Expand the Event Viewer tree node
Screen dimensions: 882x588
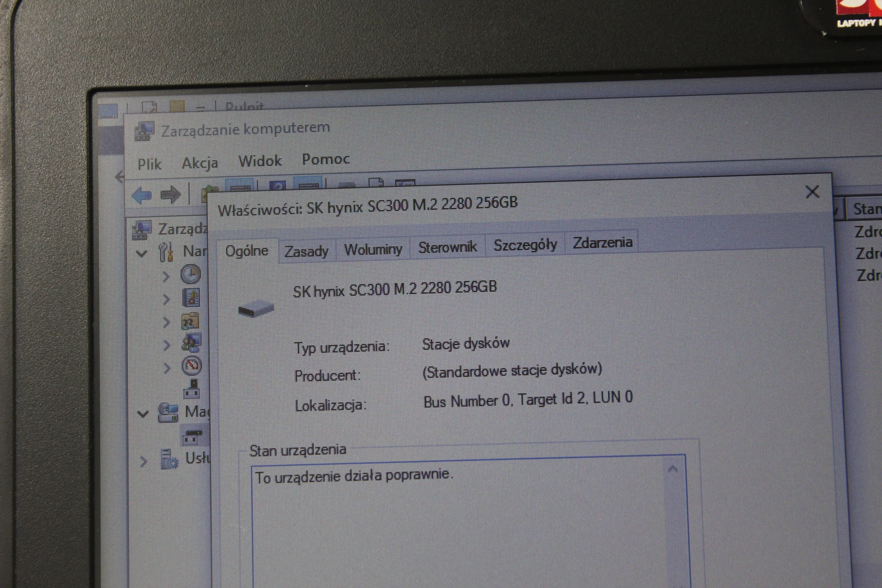[x=166, y=300]
